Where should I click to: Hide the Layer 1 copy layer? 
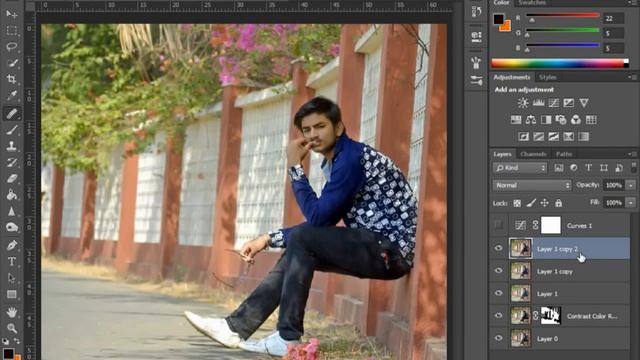[498, 271]
